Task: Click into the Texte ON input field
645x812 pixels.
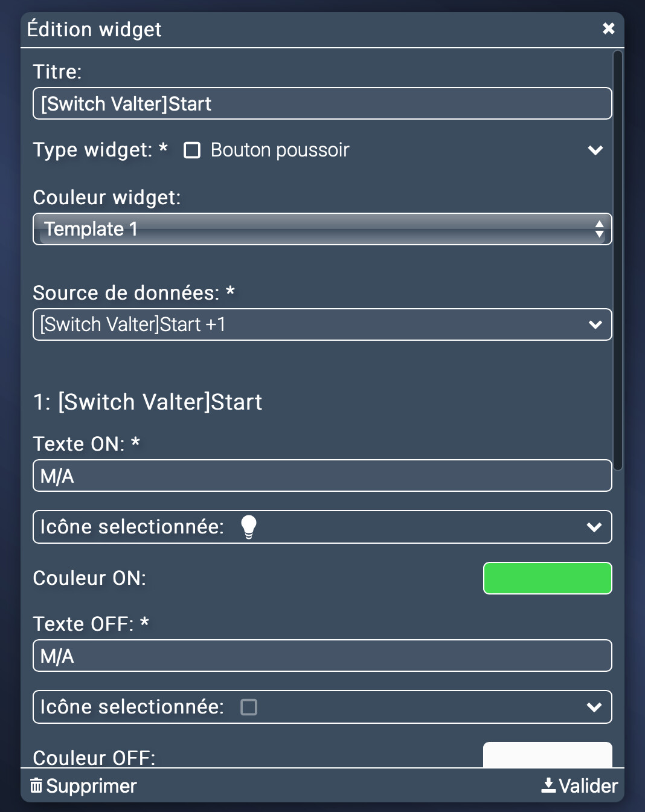Action: tap(322, 475)
